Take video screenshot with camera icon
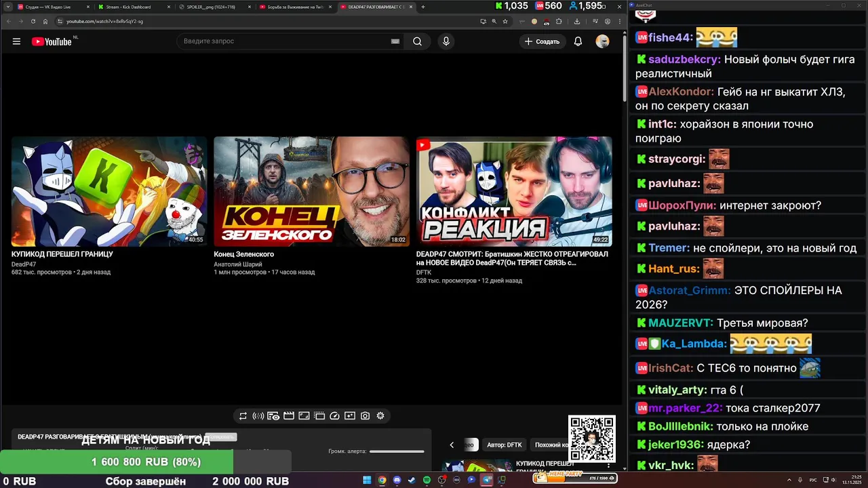Screen dimensions: 868x488 (x=365, y=415)
